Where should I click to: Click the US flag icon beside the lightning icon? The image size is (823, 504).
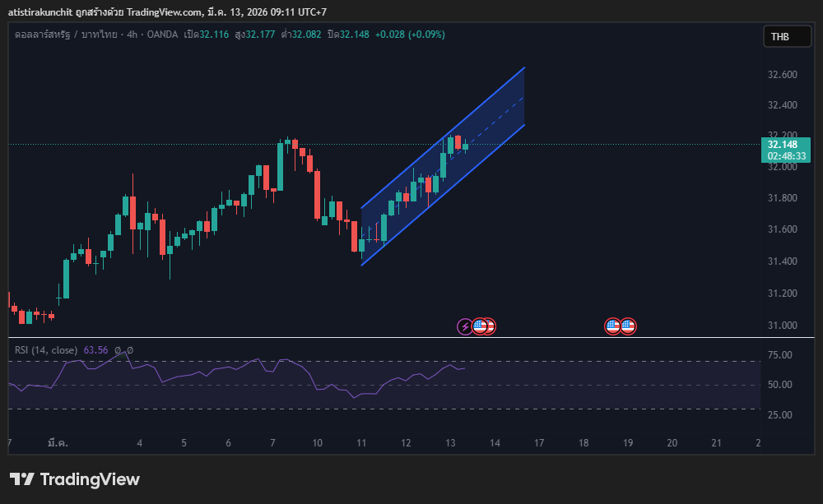coord(479,326)
